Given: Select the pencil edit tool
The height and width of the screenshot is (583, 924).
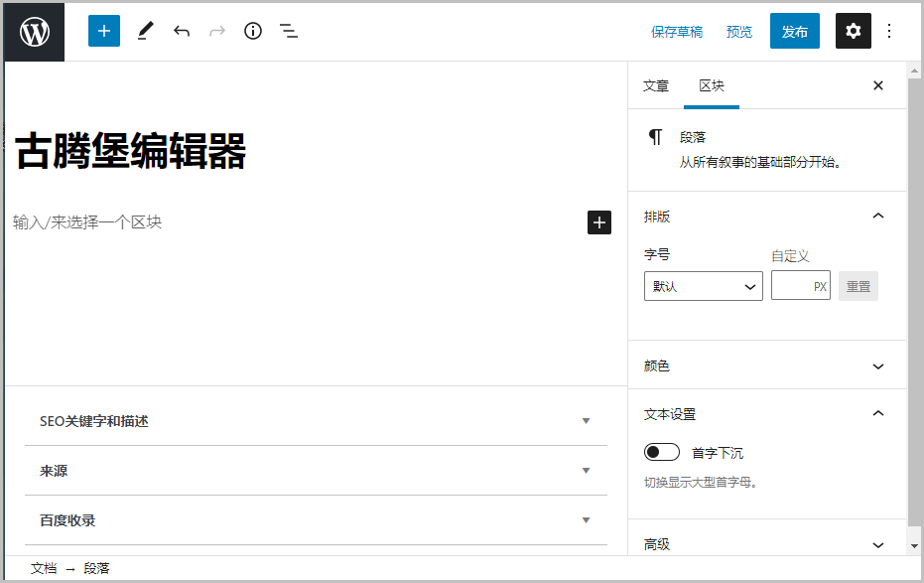Looking at the screenshot, I should [146, 31].
